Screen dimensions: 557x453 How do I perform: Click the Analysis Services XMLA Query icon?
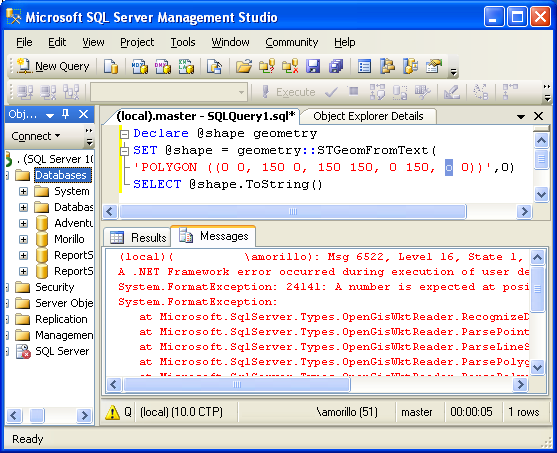tap(186, 66)
